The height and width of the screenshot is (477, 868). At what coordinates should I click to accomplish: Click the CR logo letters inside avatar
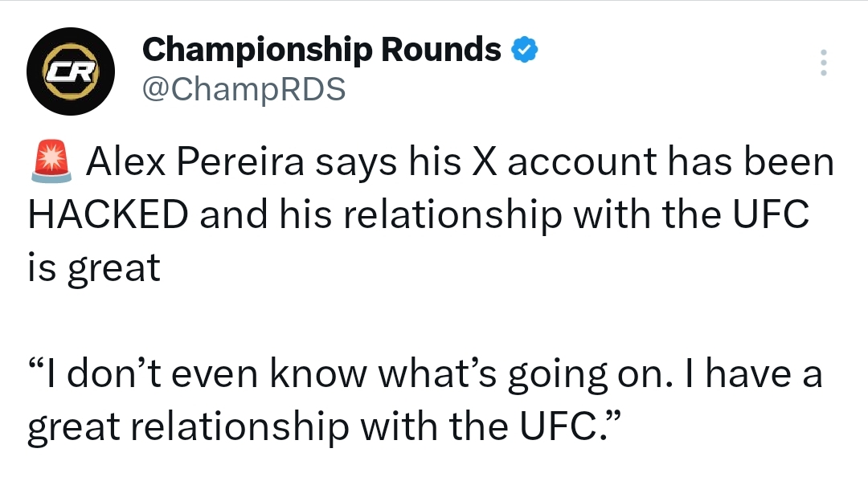[71, 72]
